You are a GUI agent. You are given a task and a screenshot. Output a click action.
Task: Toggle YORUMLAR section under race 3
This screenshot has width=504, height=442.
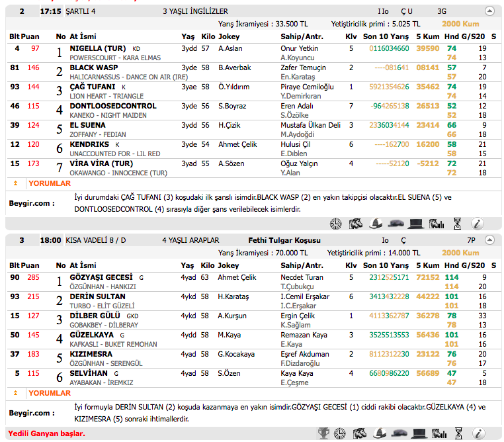click(49, 393)
